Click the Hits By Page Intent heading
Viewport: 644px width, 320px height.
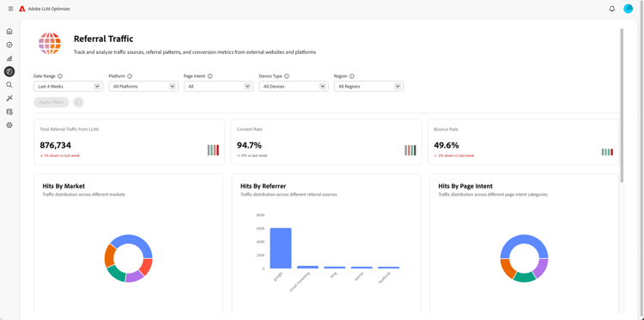[x=465, y=186]
